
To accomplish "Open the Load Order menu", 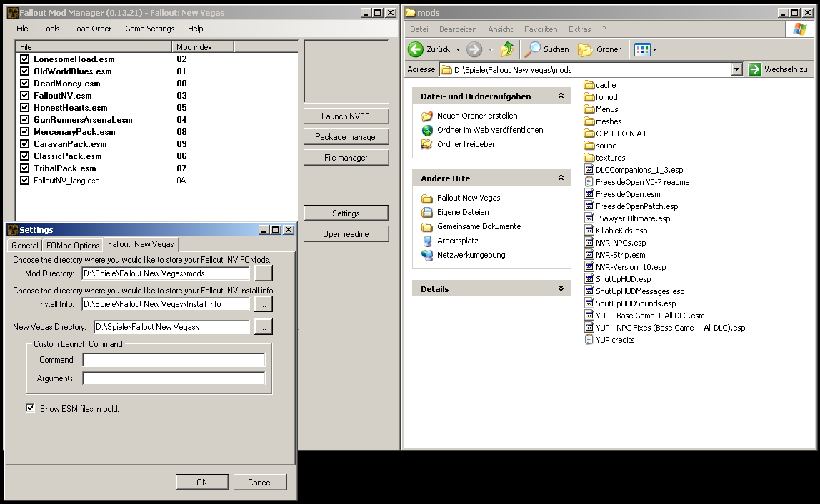I will click(x=92, y=29).
